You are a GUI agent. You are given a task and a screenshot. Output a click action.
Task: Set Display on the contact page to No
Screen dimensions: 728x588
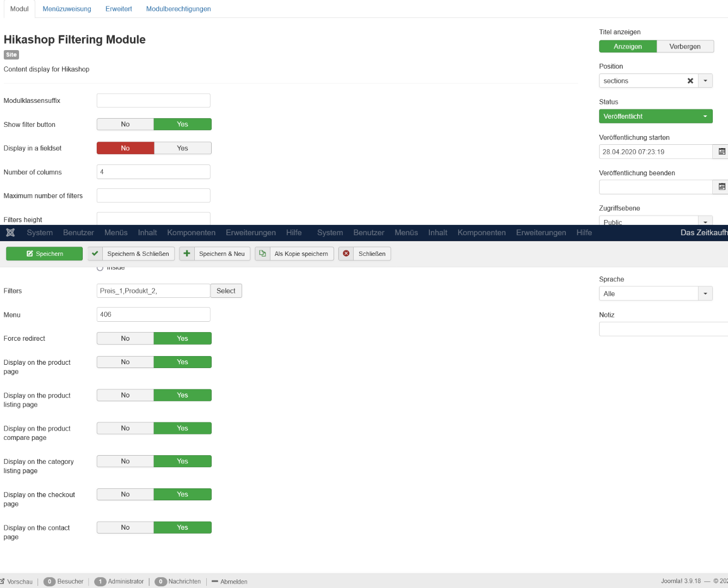125,528
